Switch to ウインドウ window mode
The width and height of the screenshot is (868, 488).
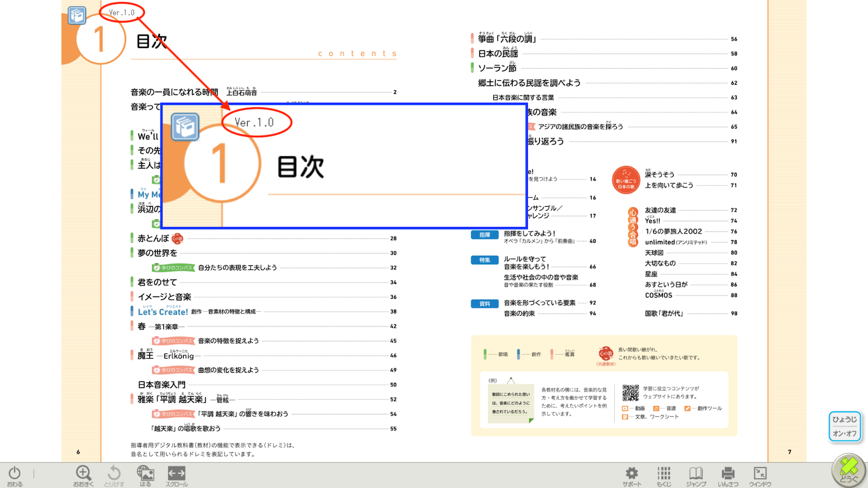point(760,475)
